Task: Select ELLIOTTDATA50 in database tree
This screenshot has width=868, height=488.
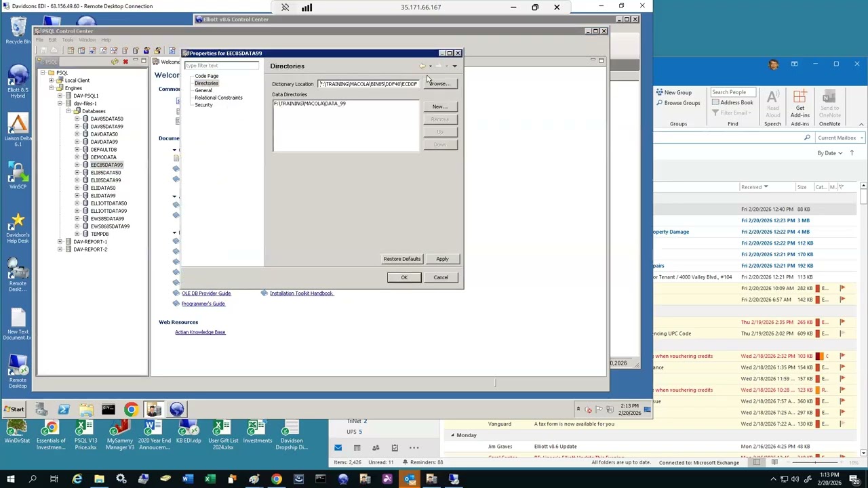Action: [x=108, y=203]
